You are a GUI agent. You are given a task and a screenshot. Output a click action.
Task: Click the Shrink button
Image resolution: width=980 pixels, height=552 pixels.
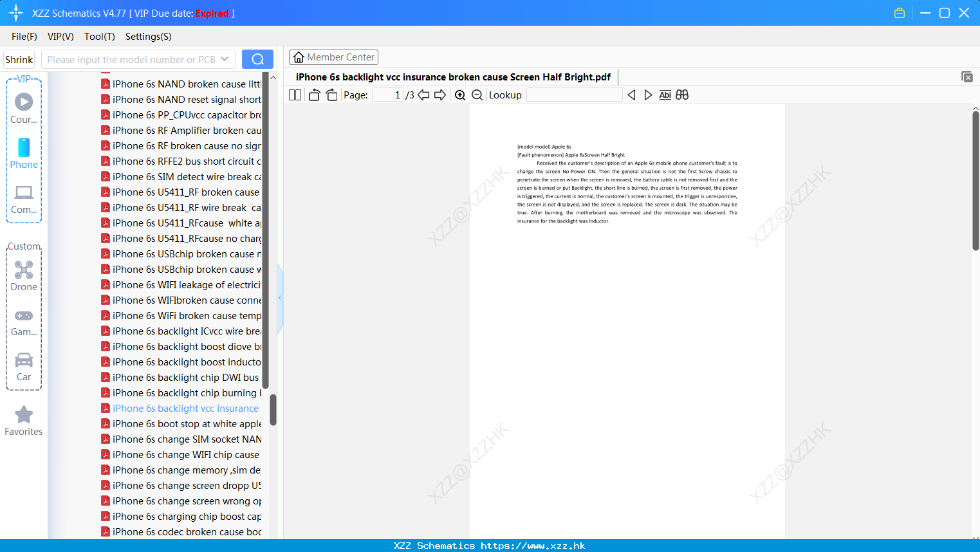[19, 59]
